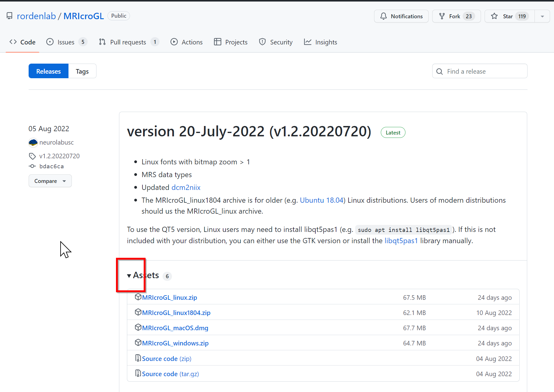
Task: Click the Latest badge
Action: click(x=393, y=132)
